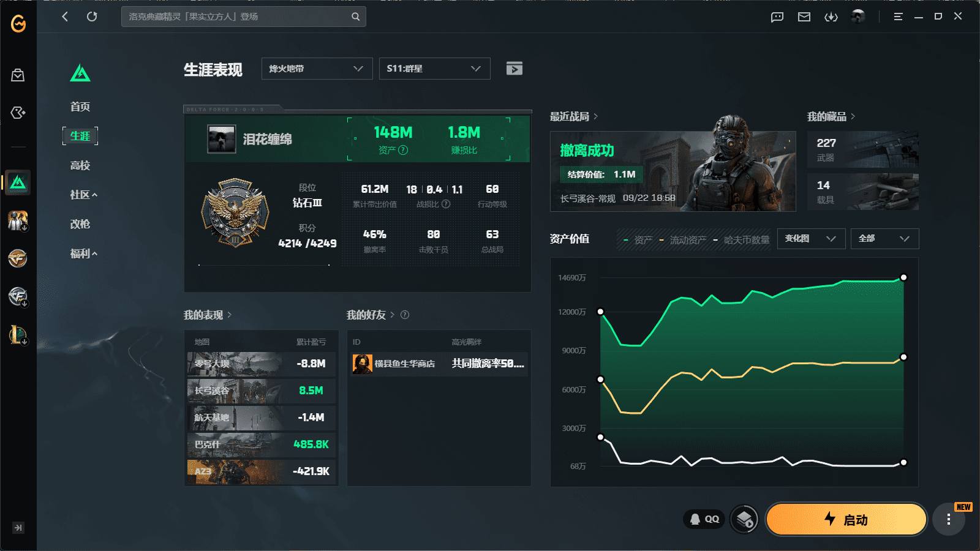Open the 烽火地带 mode dropdown
This screenshot has width=980, height=551.
(x=317, y=69)
